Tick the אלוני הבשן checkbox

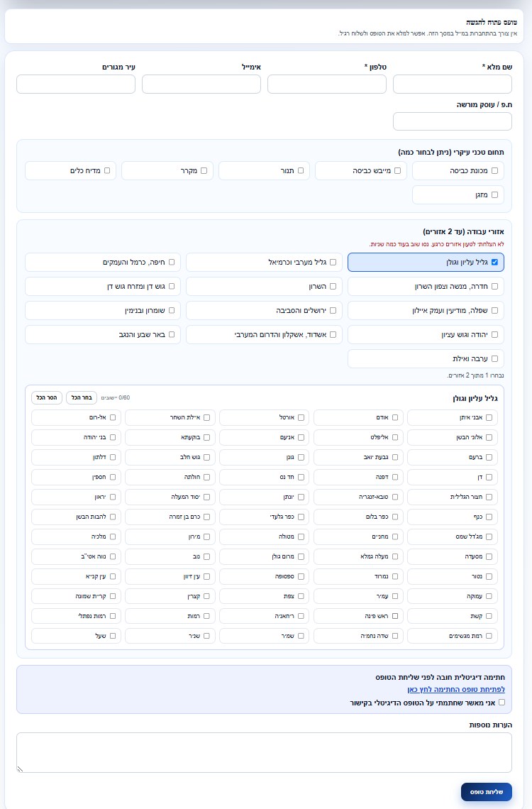click(x=489, y=438)
